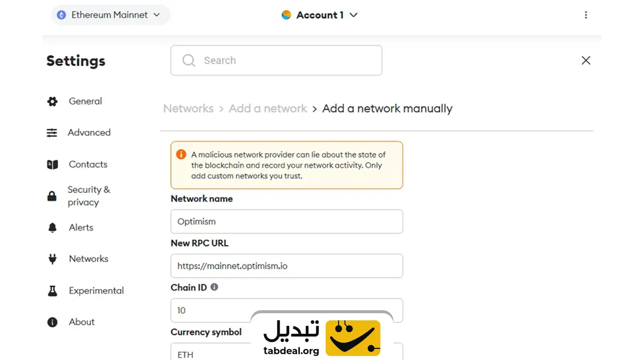Image resolution: width=644 pixels, height=362 pixels.
Task: Open Experimental settings via the flask icon
Action: point(52,291)
